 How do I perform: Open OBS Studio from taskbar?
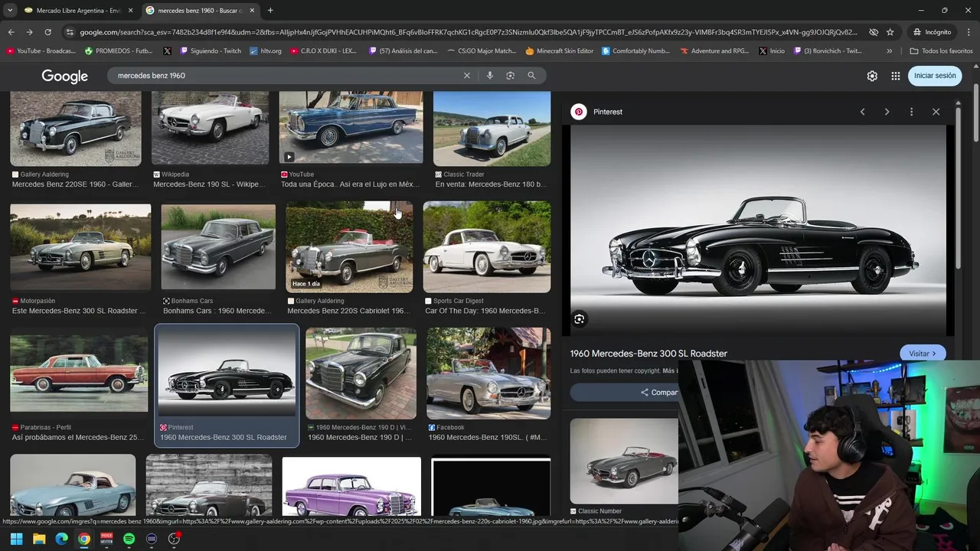(174, 539)
